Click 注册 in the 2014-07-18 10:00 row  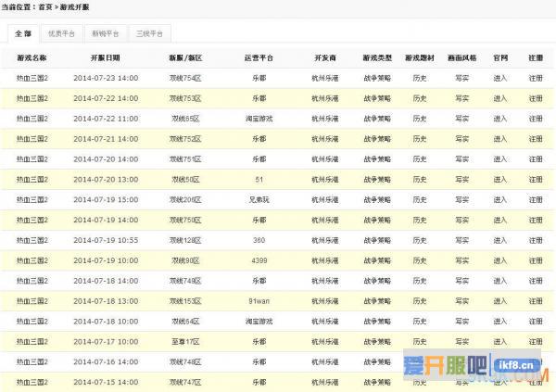click(x=536, y=321)
